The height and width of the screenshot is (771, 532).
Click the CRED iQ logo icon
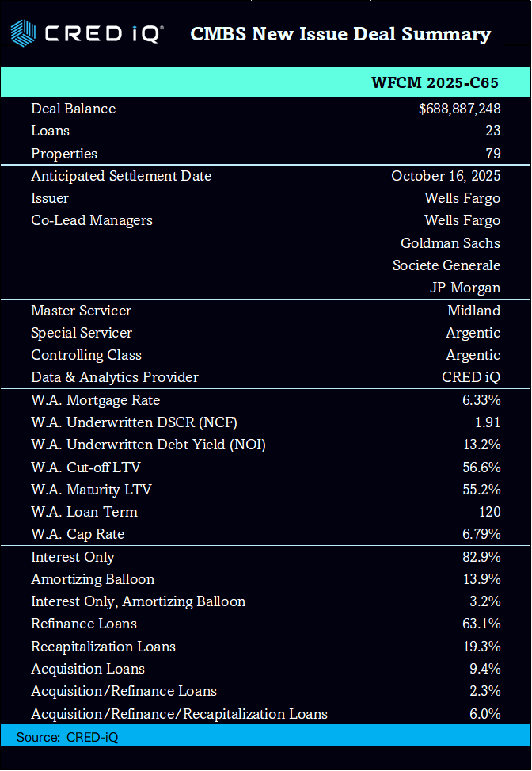(23, 34)
